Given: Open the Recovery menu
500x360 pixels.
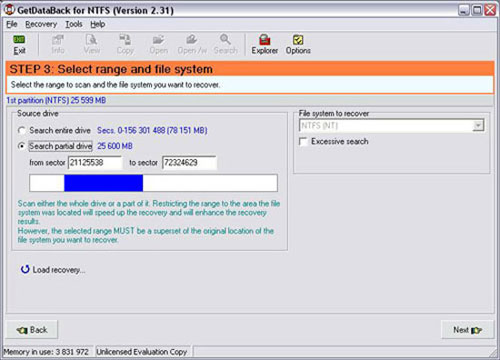Looking at the screenshot, I should 41,24.
